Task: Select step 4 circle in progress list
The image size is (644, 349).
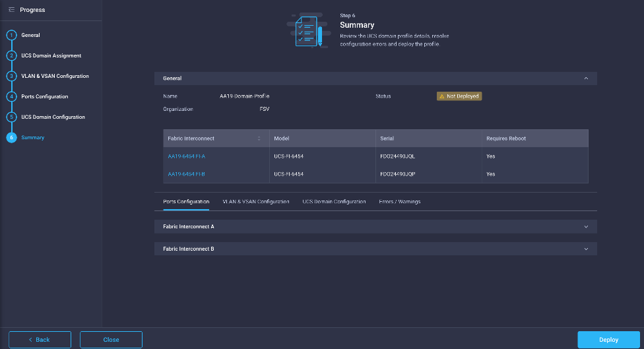Action: tap(11, 96)
